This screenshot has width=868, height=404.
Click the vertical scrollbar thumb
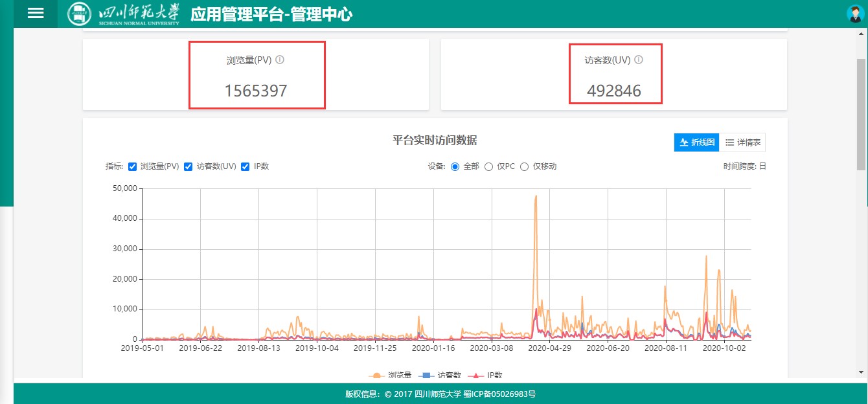[x=862, y=113]
